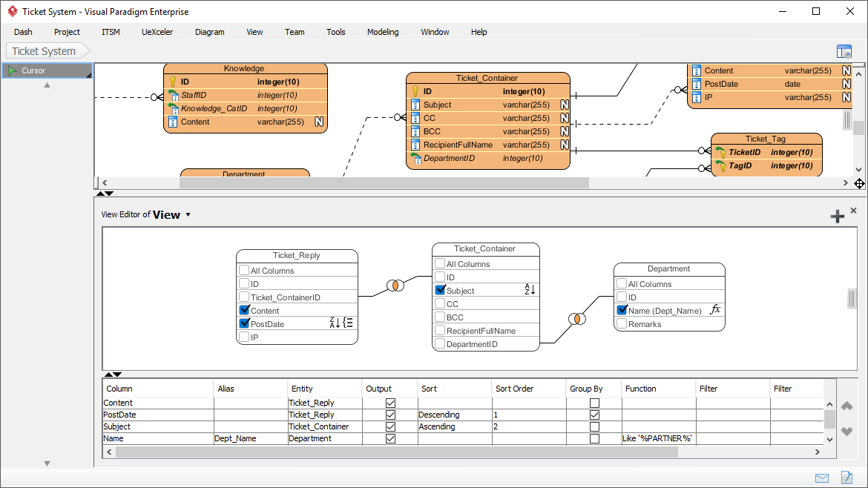Viewport: 868px width, 488px height.
Task: Expand the palette using the bottom down arrow
Action: (47, 464)
